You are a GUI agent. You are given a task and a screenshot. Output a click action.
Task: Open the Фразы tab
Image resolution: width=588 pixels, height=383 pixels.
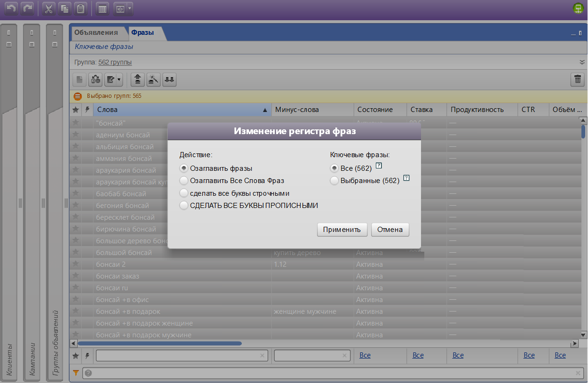(x=143, y=32)
